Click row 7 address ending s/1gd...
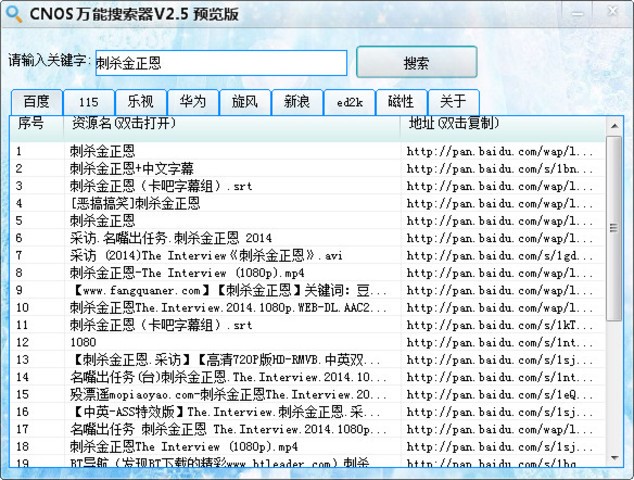This screenshot has height=480, width=634. 499,256
